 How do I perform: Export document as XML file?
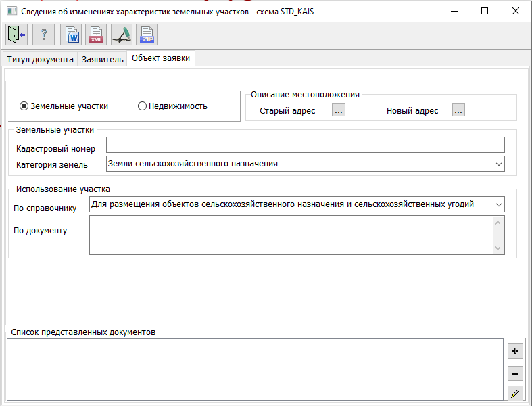(x=97, y=34)
